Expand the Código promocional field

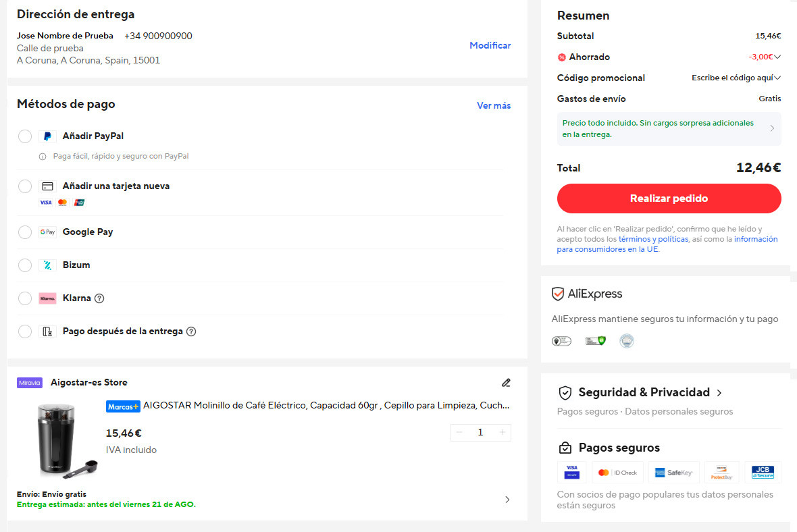click(736, 78)
